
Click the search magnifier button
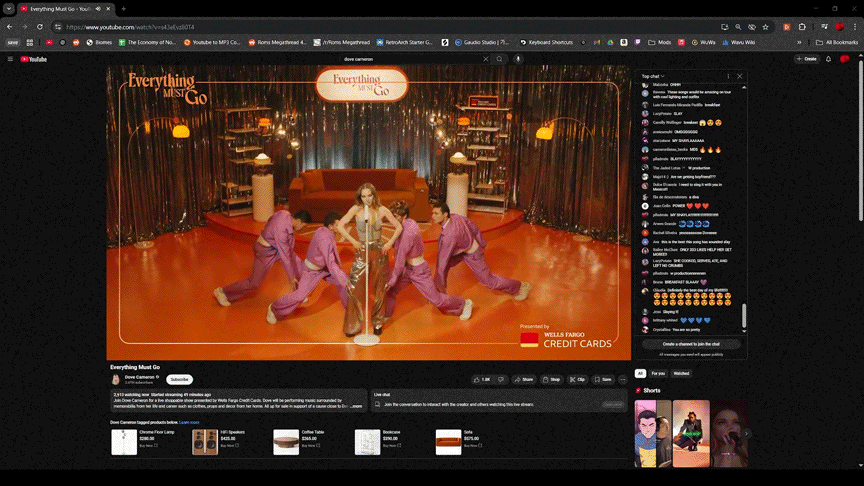(x=499, y=59)
